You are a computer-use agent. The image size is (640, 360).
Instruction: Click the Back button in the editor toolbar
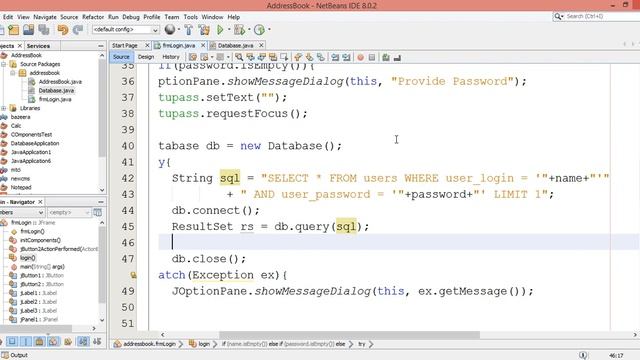[204, 57]
